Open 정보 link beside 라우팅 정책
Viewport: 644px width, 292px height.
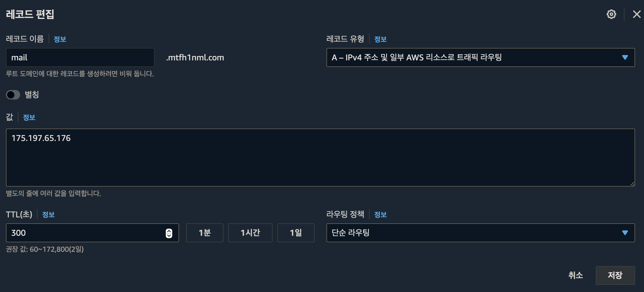(380, 215)
